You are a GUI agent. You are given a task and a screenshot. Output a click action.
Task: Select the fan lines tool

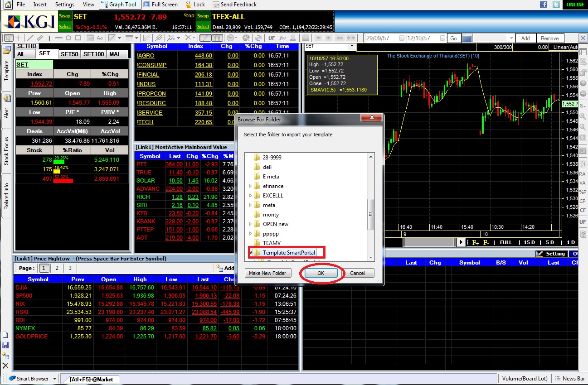coord(146,38)
